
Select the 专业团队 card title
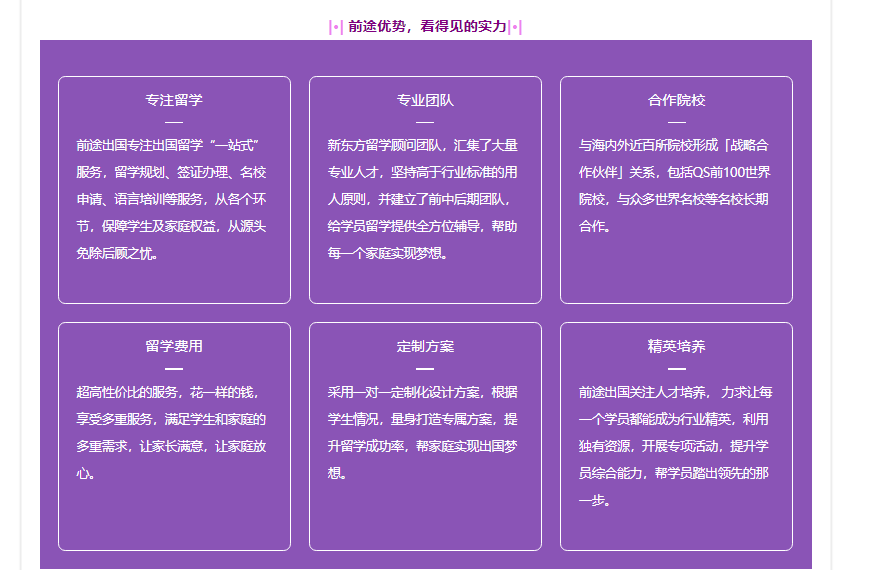[x=425, y=100]
